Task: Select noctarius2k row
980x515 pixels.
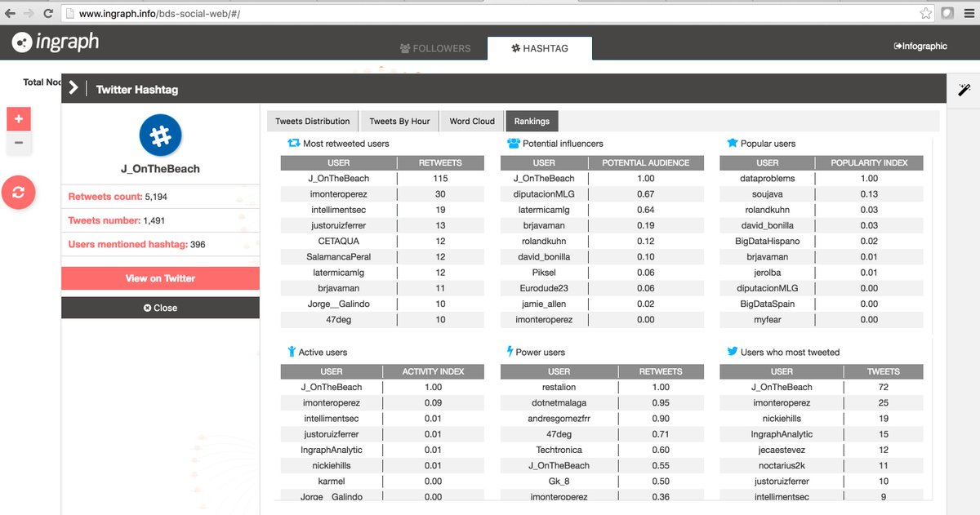Action: (822, 465)
